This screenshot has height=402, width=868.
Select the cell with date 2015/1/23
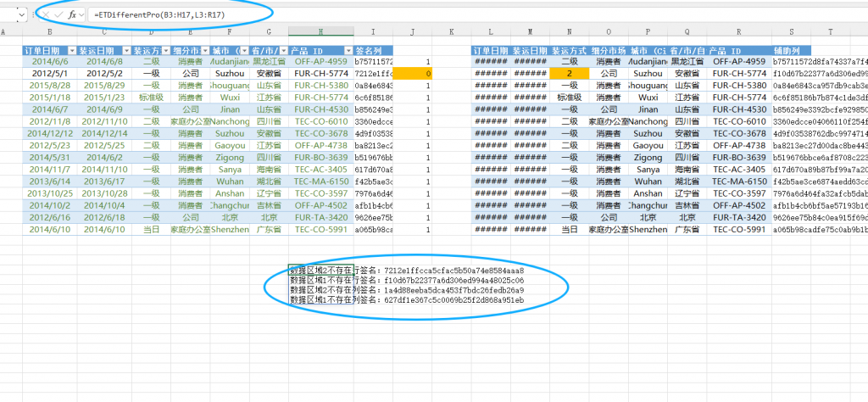click(104, 98)
